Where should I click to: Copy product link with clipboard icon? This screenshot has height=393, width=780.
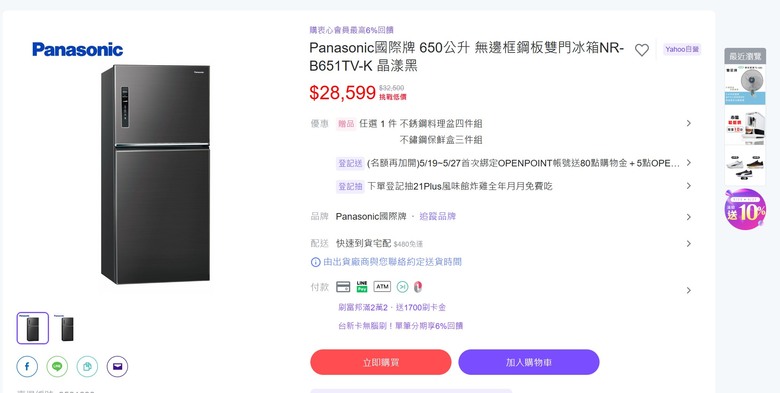87,367
